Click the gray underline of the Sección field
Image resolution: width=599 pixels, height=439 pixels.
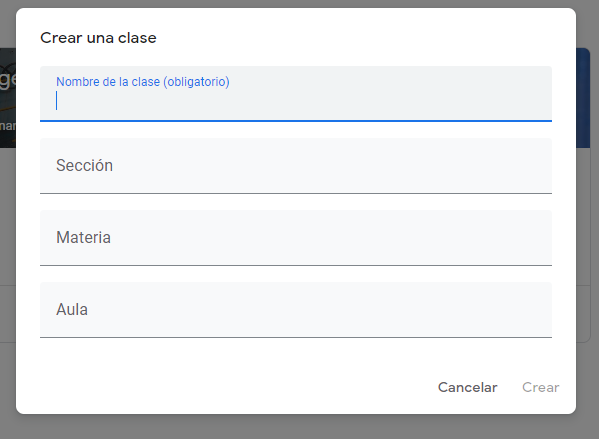coord(296,193)
